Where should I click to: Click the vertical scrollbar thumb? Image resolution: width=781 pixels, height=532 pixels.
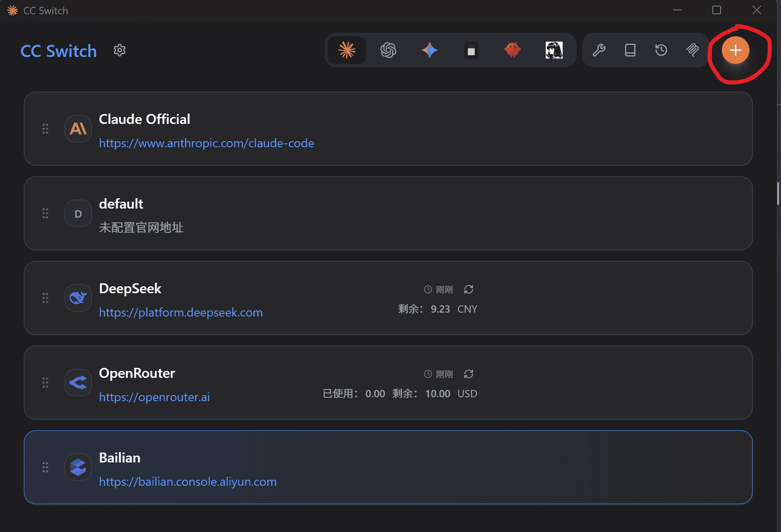(778, 193)
